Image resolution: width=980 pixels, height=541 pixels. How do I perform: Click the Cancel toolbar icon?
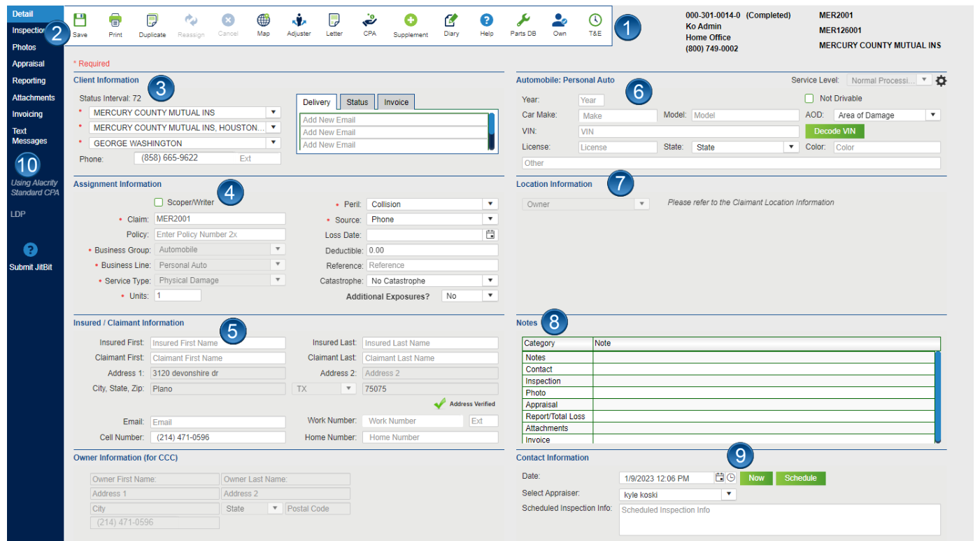pos(228,20)
